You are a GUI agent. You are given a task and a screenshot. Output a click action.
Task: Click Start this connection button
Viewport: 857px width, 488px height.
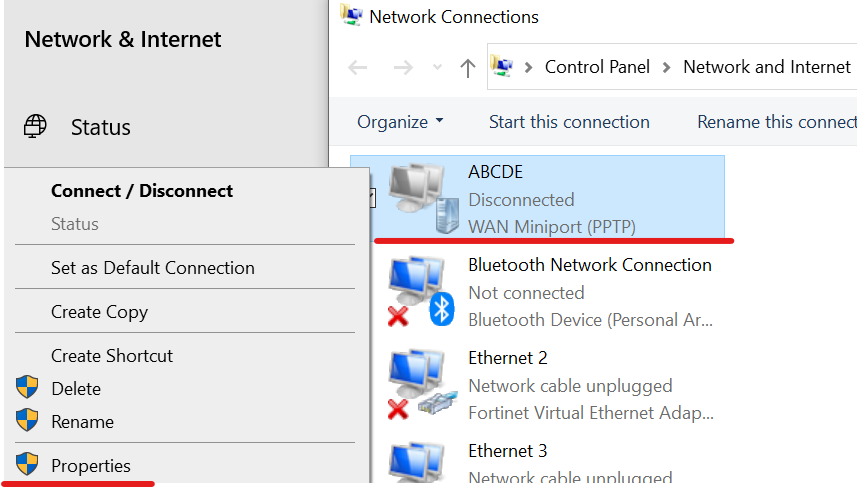pyautogui.click(x=569, y=122)
